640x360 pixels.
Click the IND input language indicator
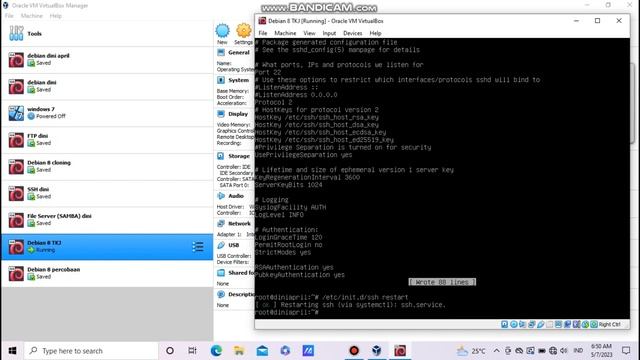[x=578, y=351]
